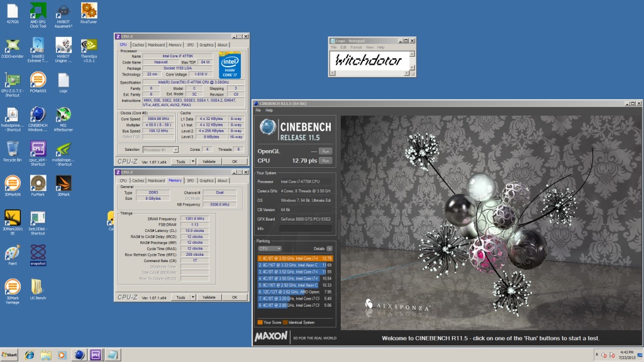Viewport: 644px width, 362px height.
Task: Open the RivaTuner desktop shortcut
Action: click(x=89, y=10)
